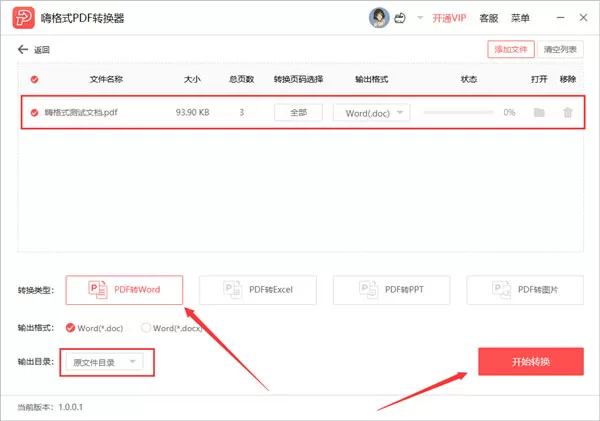This screenshot has height=421, width=600.
Task: Click the 添加文件 add file button
Action: [511, 49]
